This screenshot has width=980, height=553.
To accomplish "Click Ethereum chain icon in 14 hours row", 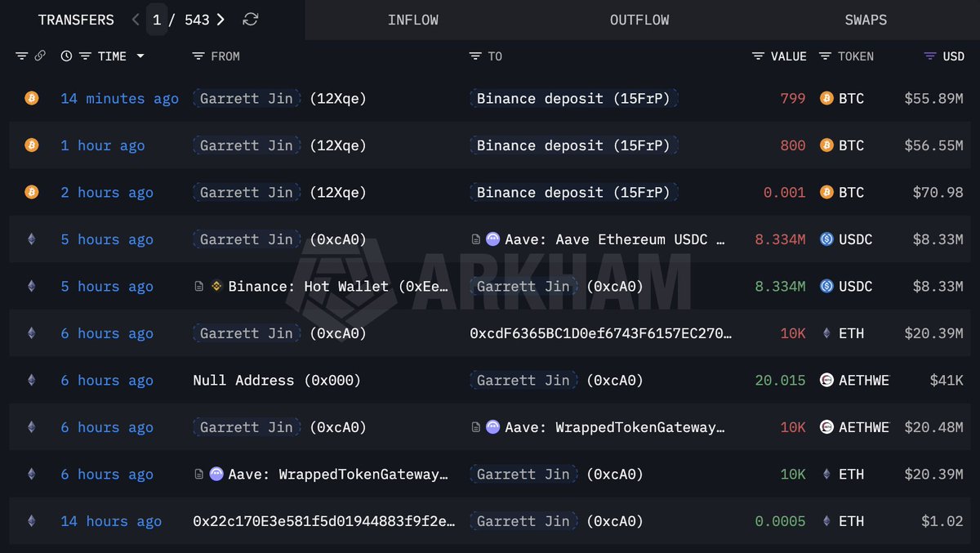I will tap(32, 521).
